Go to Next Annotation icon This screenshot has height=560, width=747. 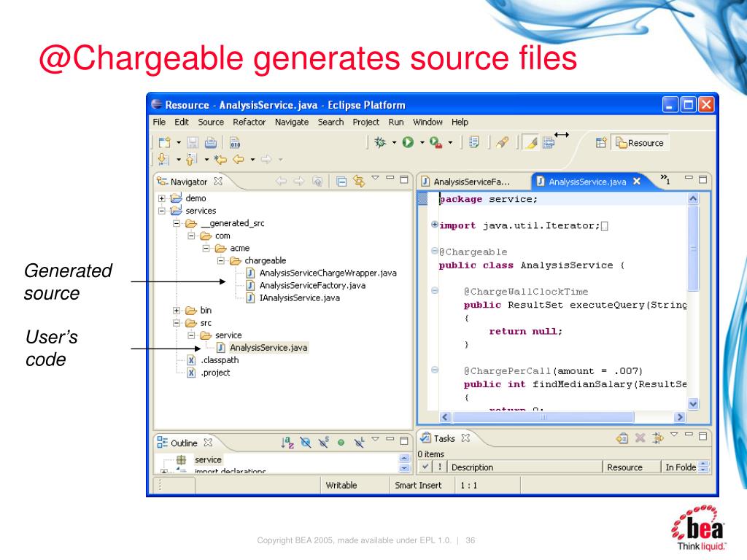point(163,159)
